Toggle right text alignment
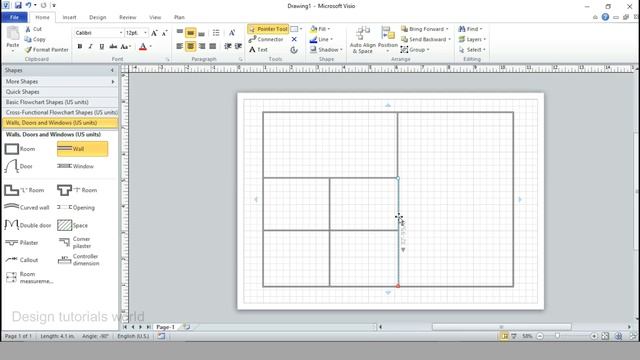The height and width of the screenshot is (360, 640). 202,46
